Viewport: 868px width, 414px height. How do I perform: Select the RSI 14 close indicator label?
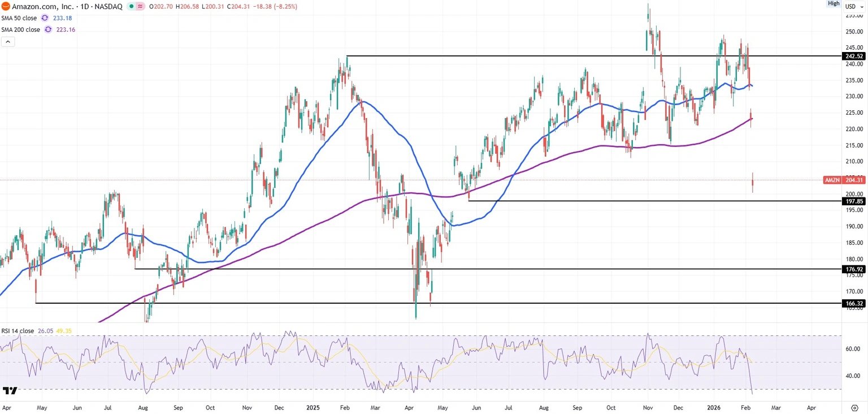click(18, 331)
